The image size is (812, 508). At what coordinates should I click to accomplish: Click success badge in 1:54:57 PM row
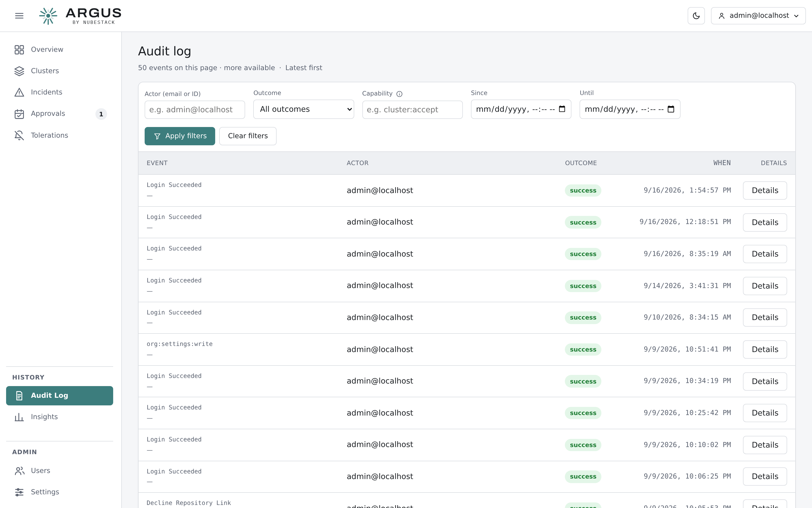click(583, 190)
